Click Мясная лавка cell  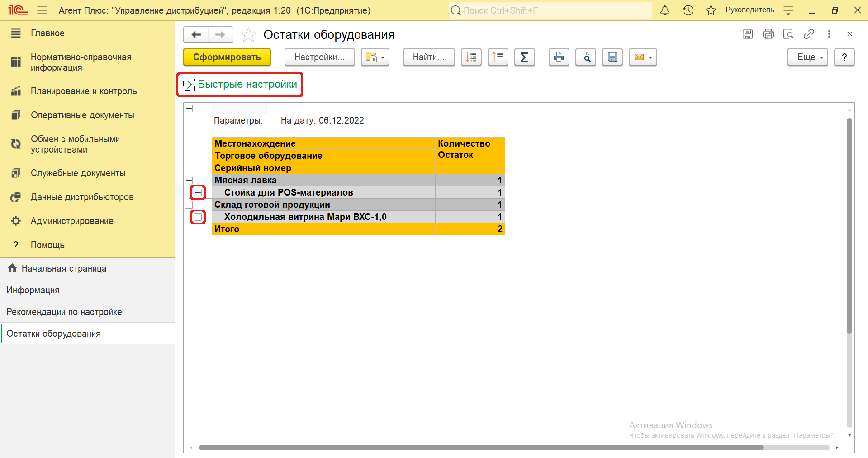click(323, 180)
